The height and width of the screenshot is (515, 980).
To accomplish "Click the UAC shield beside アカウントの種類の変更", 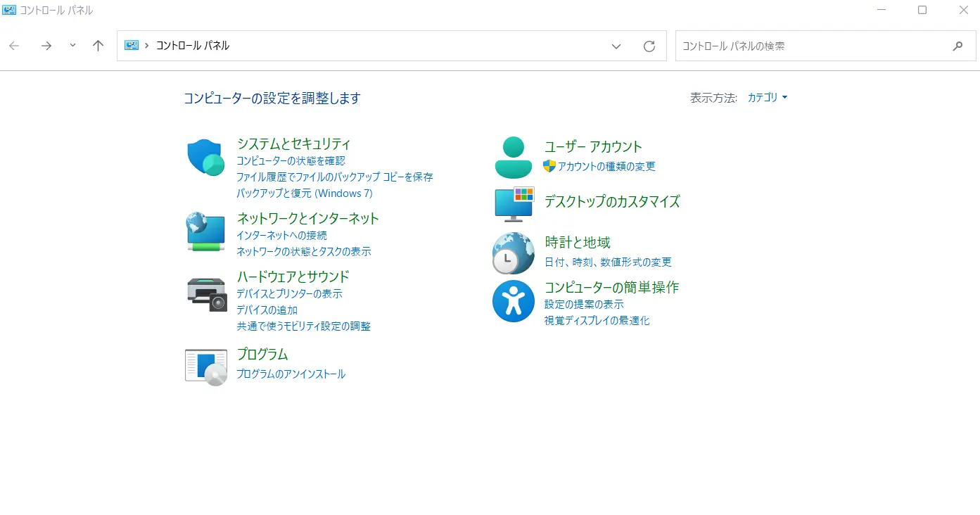I will [549, 166].
